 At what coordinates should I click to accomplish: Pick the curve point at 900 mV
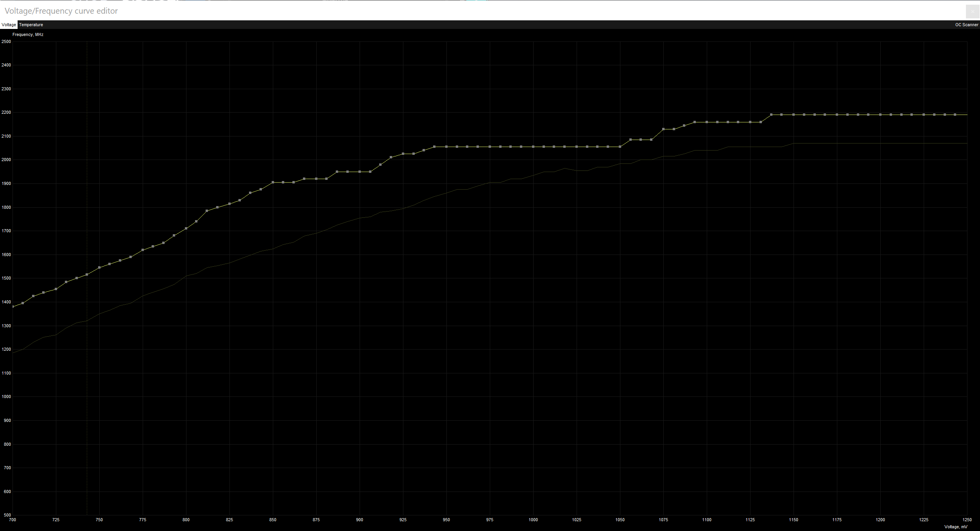coord(360,172)
